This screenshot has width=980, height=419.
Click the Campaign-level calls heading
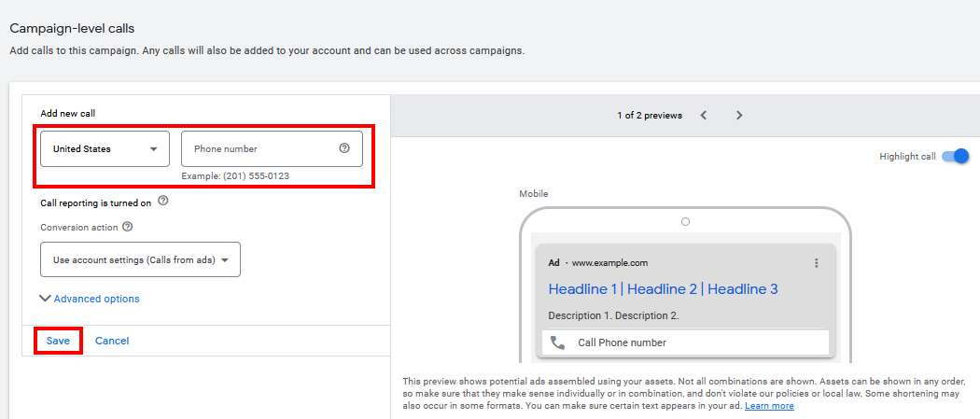pyautogui.click(x=72, y=28)
